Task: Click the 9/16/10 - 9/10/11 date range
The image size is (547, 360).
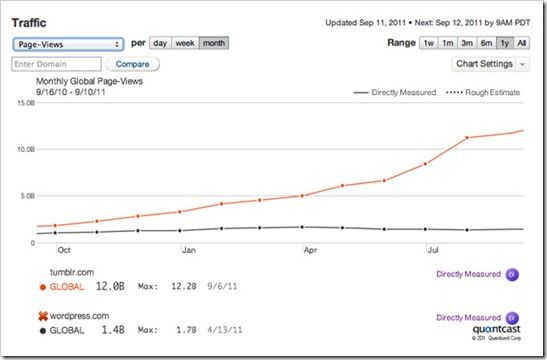Action: coord(70,92)
